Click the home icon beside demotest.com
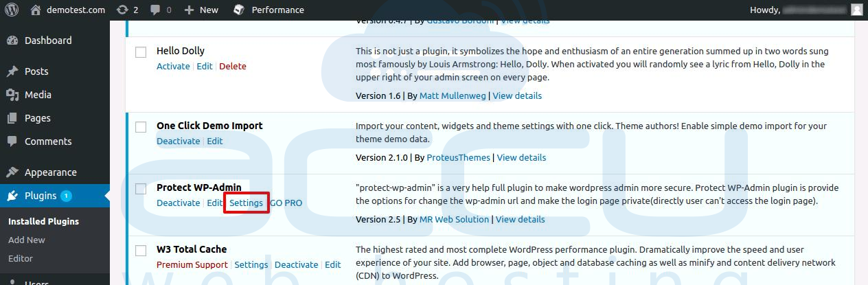This screenshot has width=868, height=285. [36, 10]
